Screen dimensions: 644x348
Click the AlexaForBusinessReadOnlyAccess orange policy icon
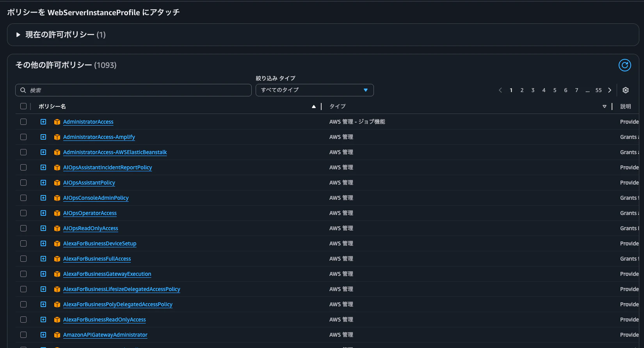57,320
